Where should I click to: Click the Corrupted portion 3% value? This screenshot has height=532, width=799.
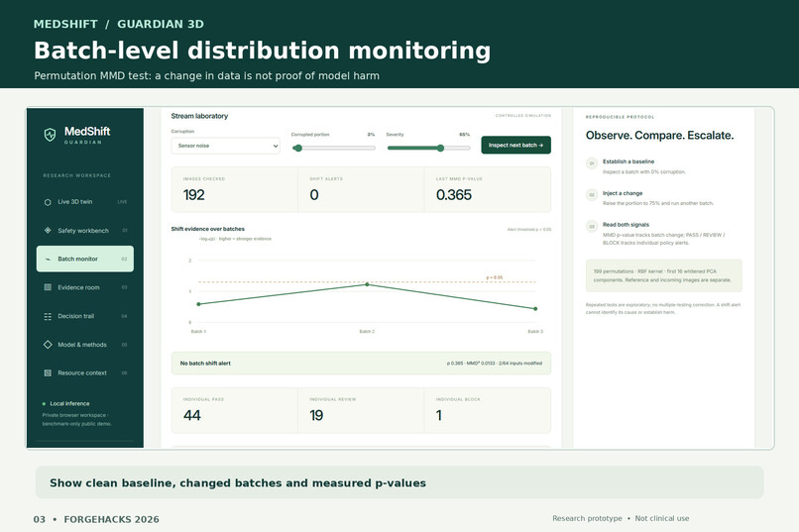point(371,135)
